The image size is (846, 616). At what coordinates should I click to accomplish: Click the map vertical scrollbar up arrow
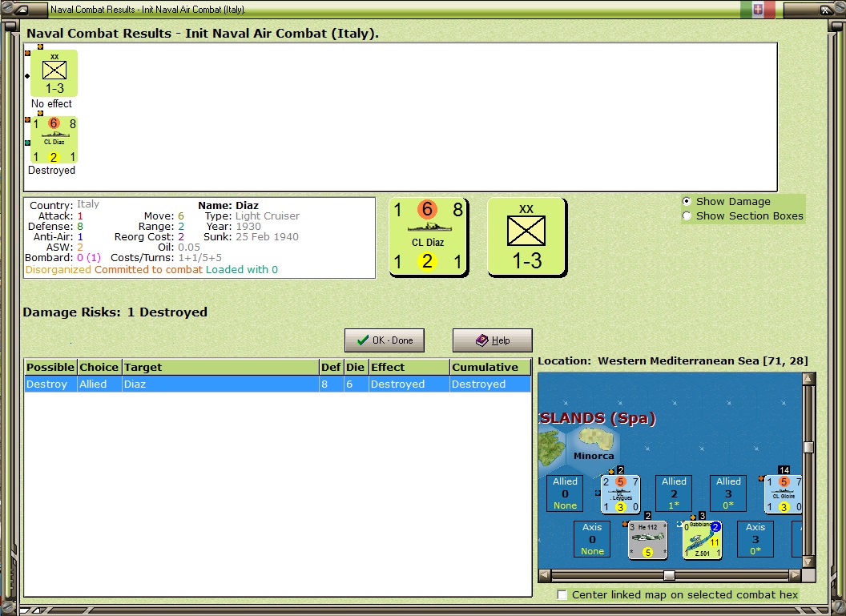point(808,379)
